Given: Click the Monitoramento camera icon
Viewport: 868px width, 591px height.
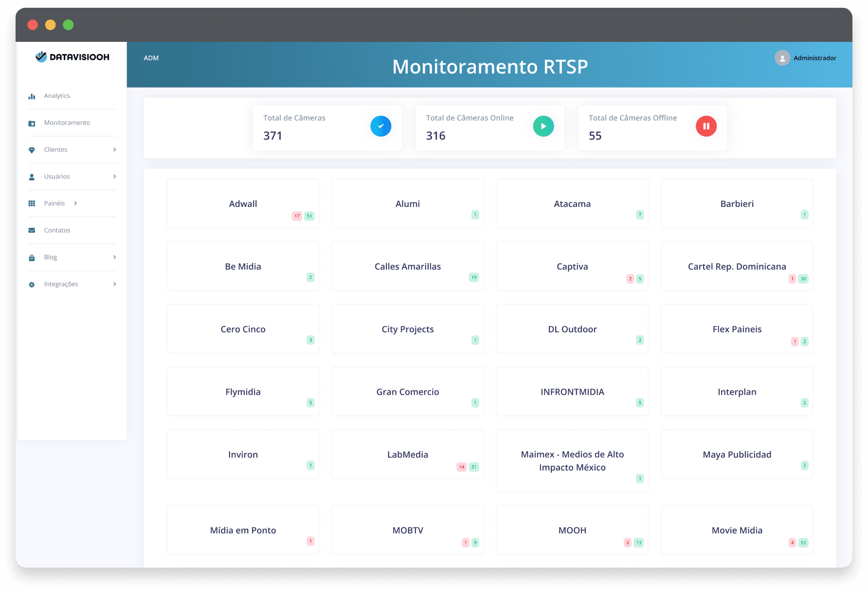Looking at the screenshot, I should [32, 123].
